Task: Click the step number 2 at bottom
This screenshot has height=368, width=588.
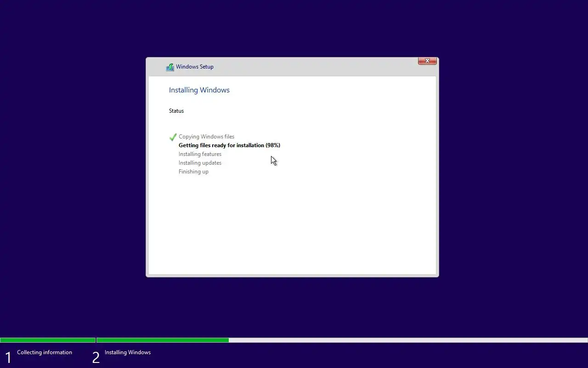Action: (96, 357)
